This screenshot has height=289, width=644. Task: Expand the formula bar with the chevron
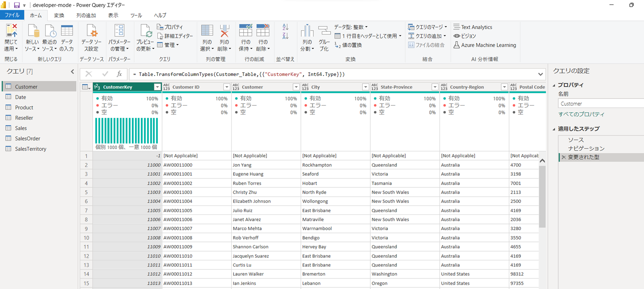(540, 75)
